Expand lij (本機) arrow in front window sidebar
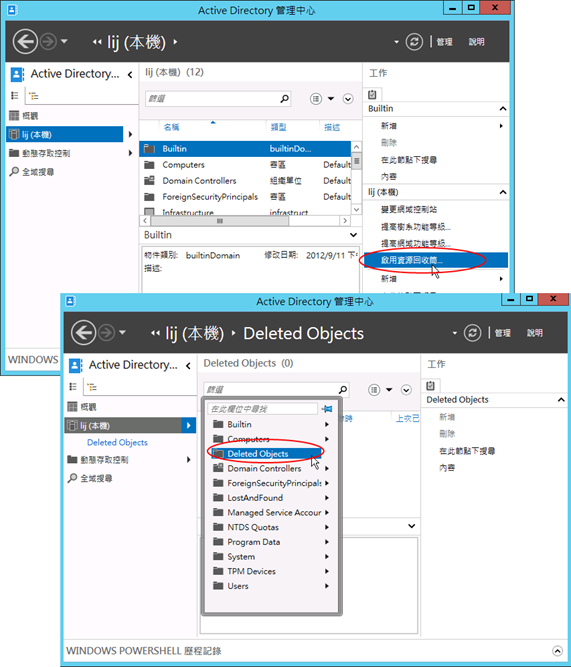This screenshot has height=667, width=571. pos(188,425)
